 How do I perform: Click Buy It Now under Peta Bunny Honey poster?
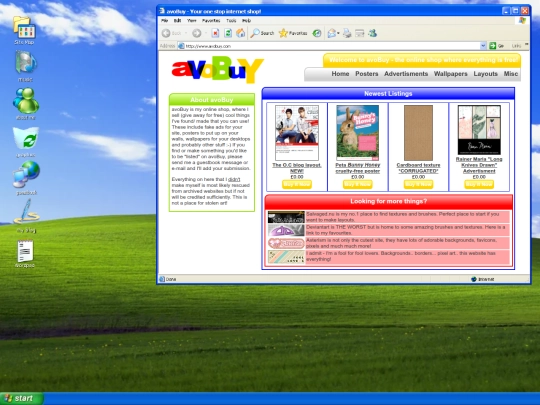pos(357,184)
